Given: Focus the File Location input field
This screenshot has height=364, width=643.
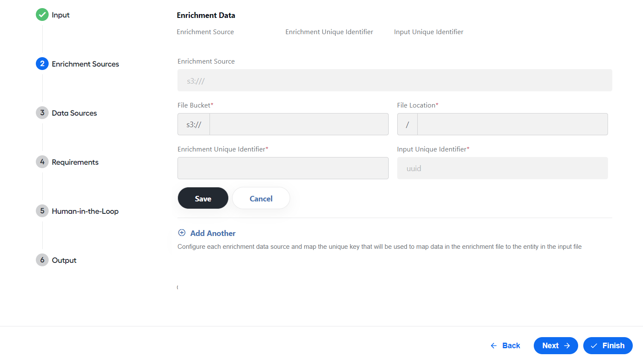Looking at the screenshot, I should (x=512, y=124).
